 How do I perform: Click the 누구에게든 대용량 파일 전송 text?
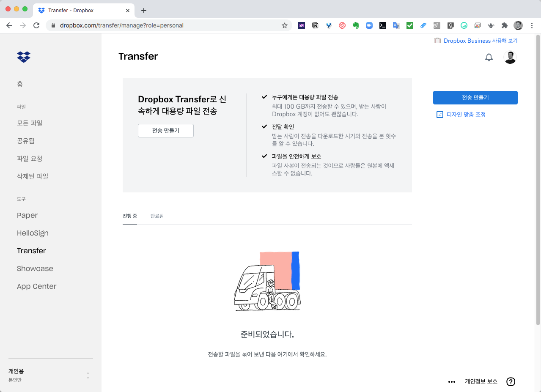point(305,97)
